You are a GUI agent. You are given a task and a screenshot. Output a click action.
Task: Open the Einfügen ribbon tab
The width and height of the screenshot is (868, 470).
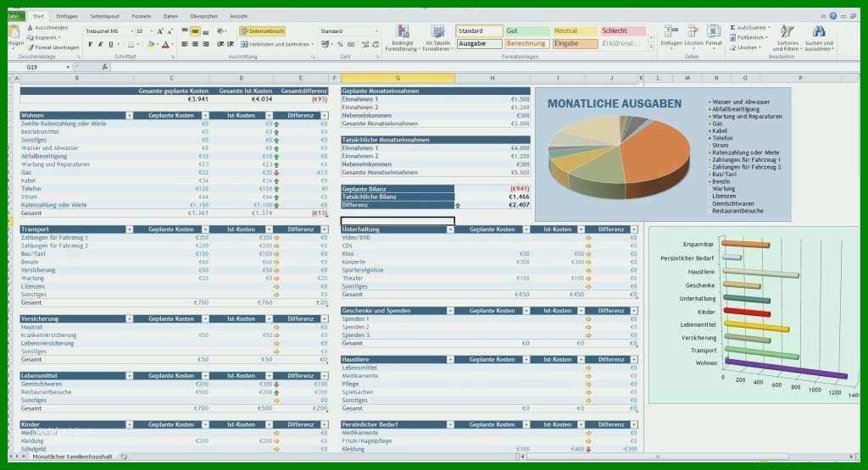tap(67, 17)
